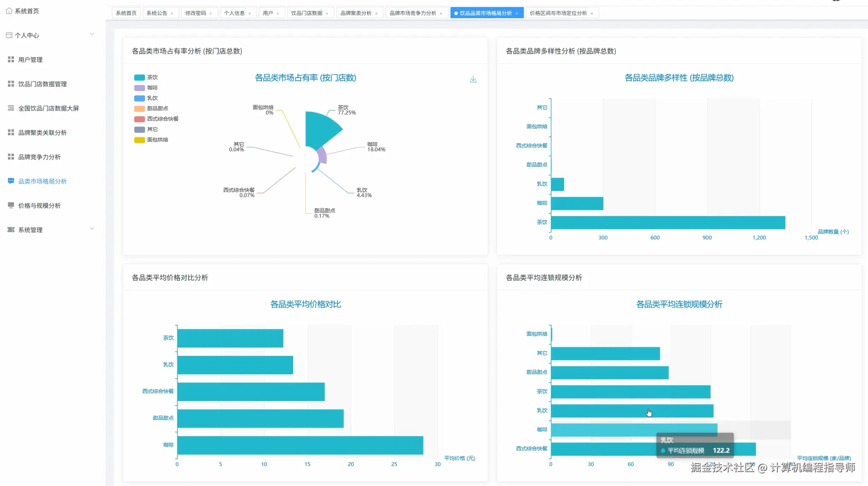This screenshot has width=868, height=486.
Task: Click the 咖啡 bar in average price chart
Action: tap(300, 445)
